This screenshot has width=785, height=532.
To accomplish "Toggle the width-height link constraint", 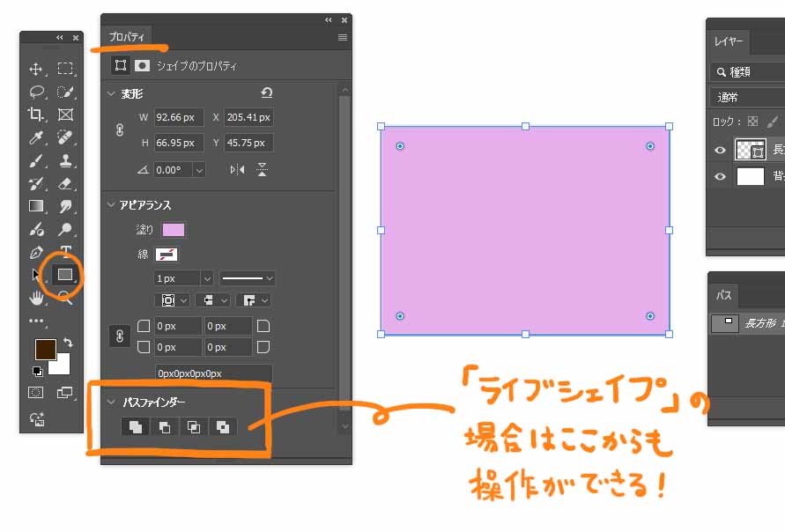I will tap(120, 129).
